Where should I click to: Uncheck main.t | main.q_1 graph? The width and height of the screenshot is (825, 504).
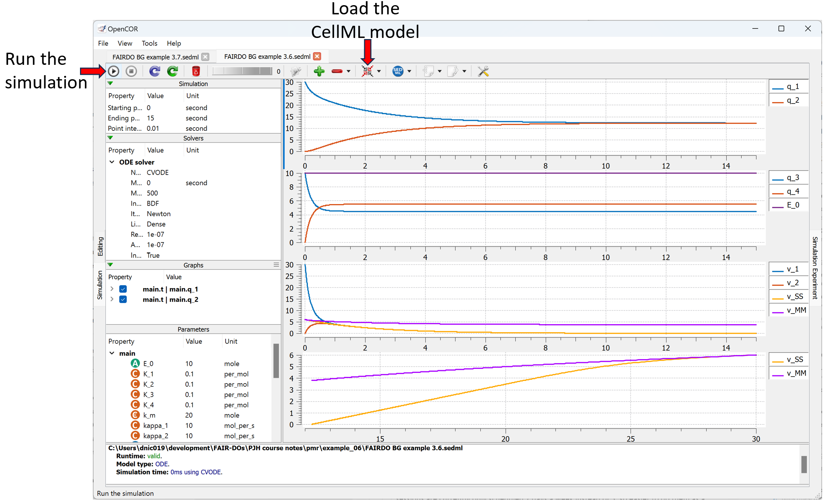click(123, 289)
